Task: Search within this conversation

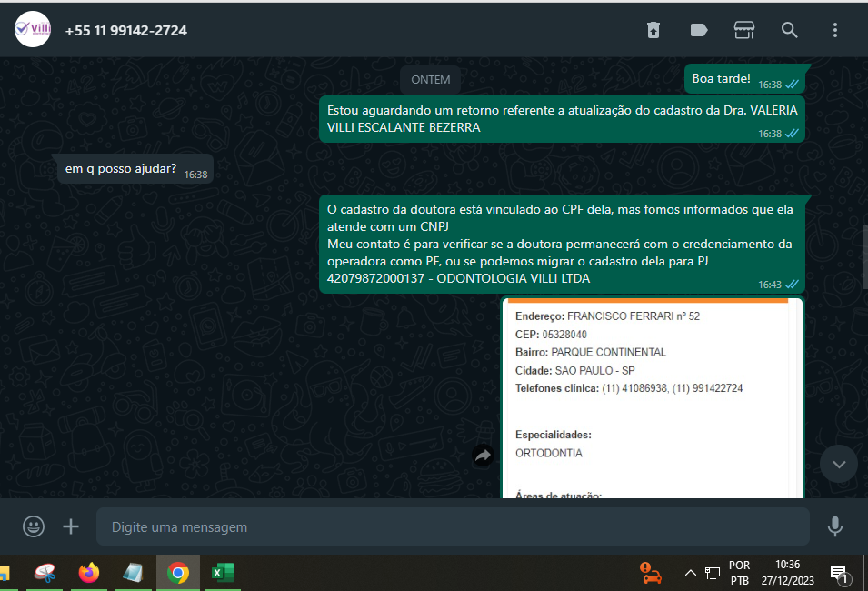Action: click(790, 30)
